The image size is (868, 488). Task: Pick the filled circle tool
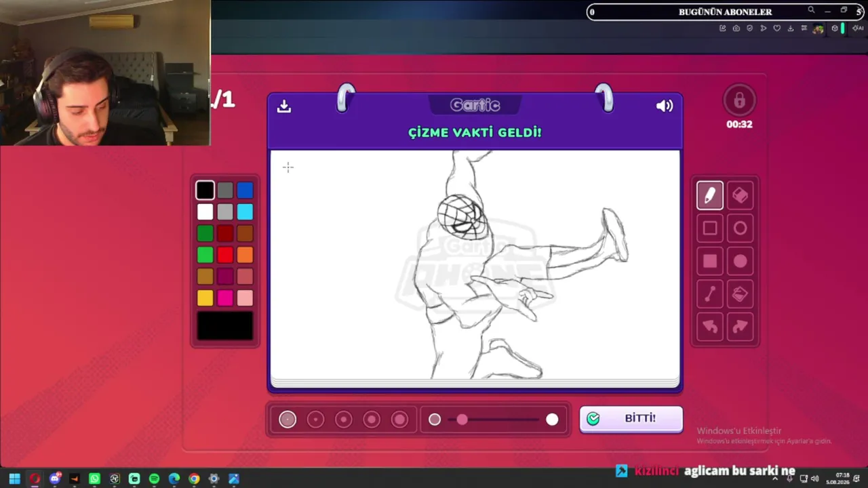pos(740,262)
